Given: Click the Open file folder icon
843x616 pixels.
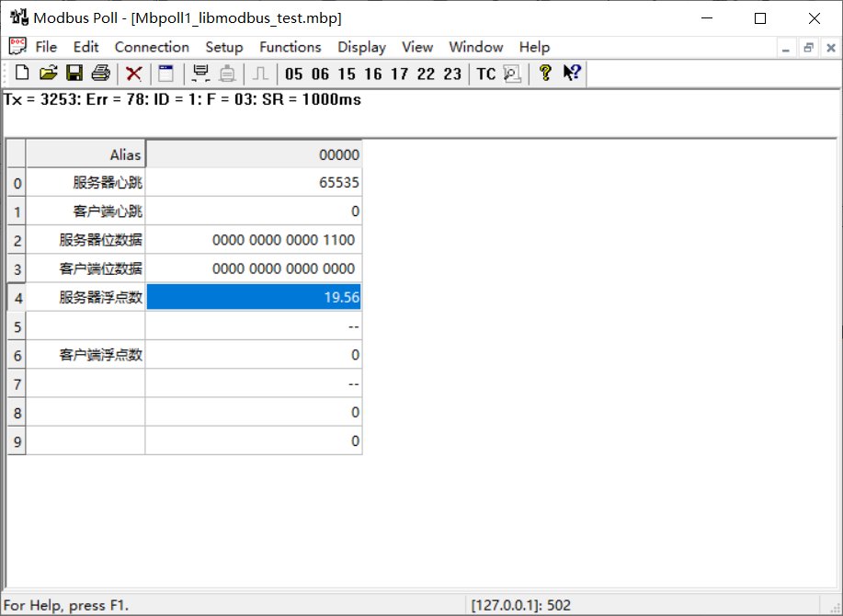Looking at the screenshot, I should point(49,73).
